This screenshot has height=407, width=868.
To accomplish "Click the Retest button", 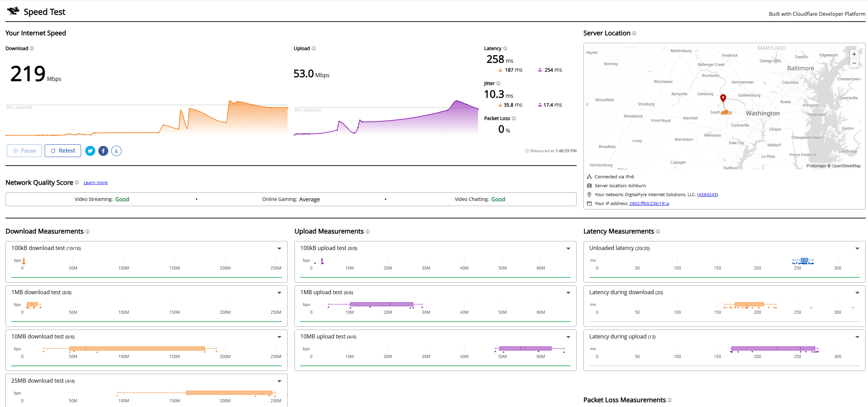I will click(x=63, y=151).
